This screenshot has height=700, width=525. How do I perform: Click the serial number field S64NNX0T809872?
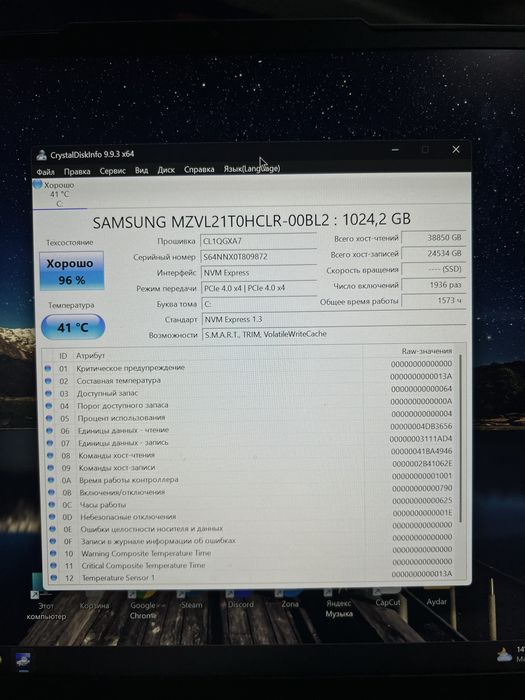point(258,257)
